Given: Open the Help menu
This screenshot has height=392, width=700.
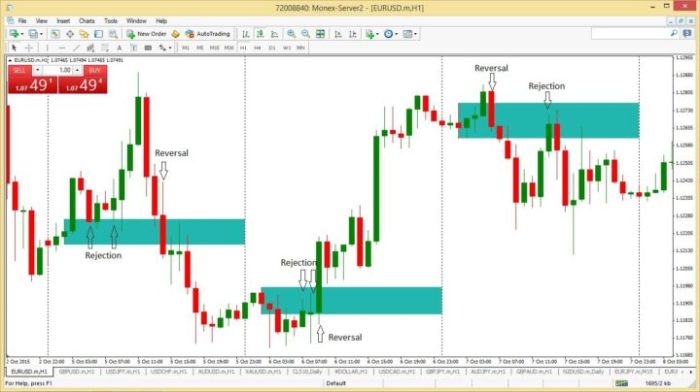Looking at the screenshot, I should tap(161, 21).
